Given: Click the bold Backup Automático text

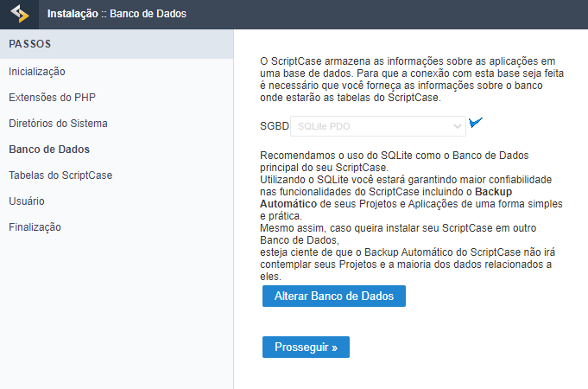Looking at the screenshot, I should point(386,198).
